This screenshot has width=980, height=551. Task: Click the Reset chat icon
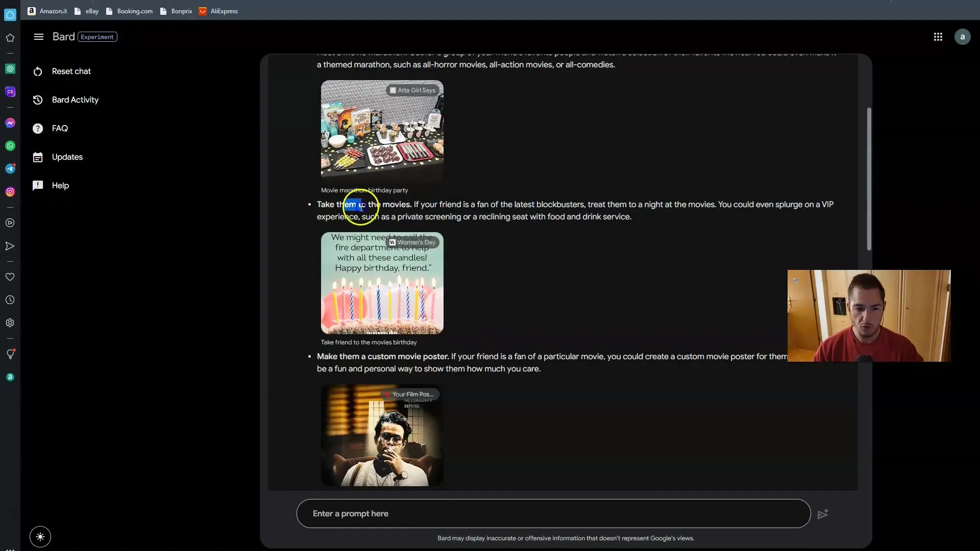pos(37,70)
